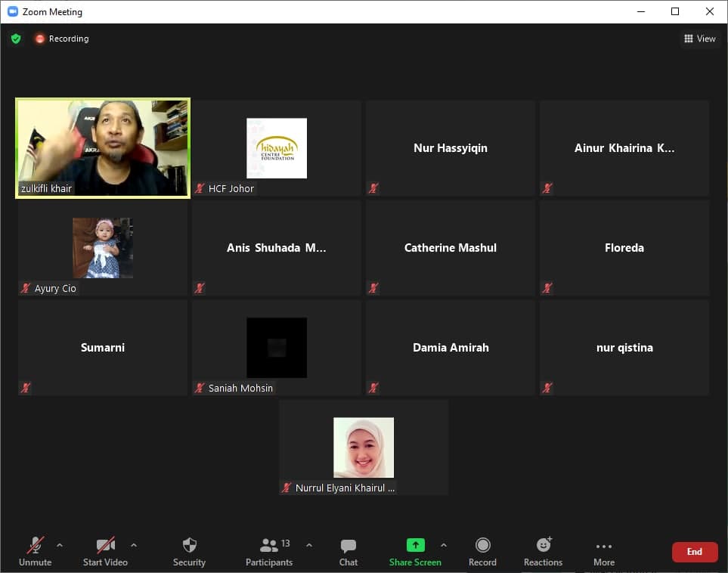Image resolution: width=728 pixels, height=573 pixels.
Task: Open the Security shield options
Action: (189, 551)
